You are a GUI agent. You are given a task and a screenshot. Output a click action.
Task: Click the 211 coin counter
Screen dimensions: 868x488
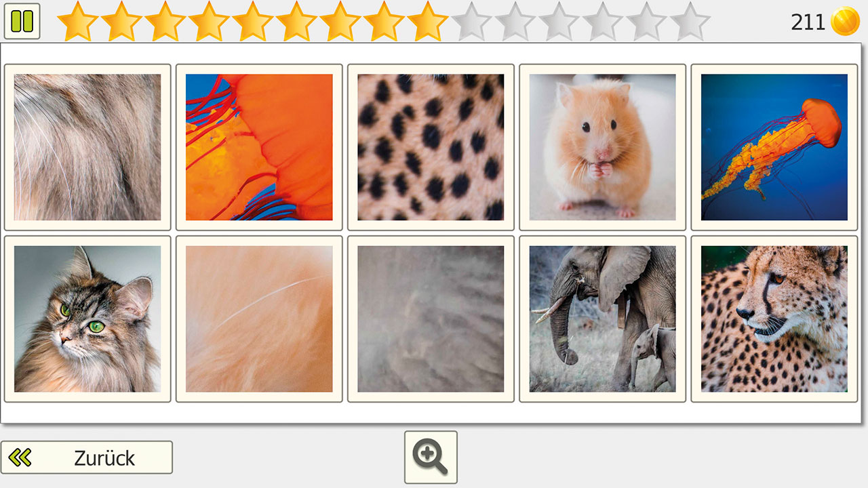(x=808, y=22)
